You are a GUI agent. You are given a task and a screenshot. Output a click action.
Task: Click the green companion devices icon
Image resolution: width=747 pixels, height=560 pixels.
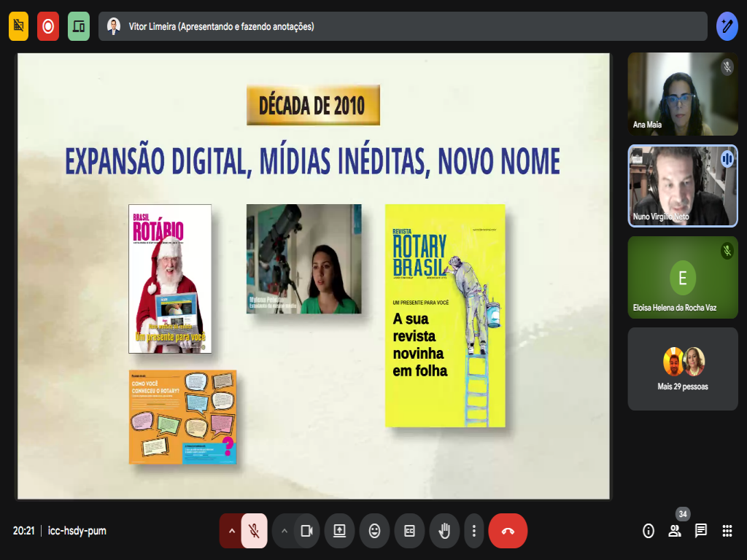pyautogui.click(x=79, y=26)
